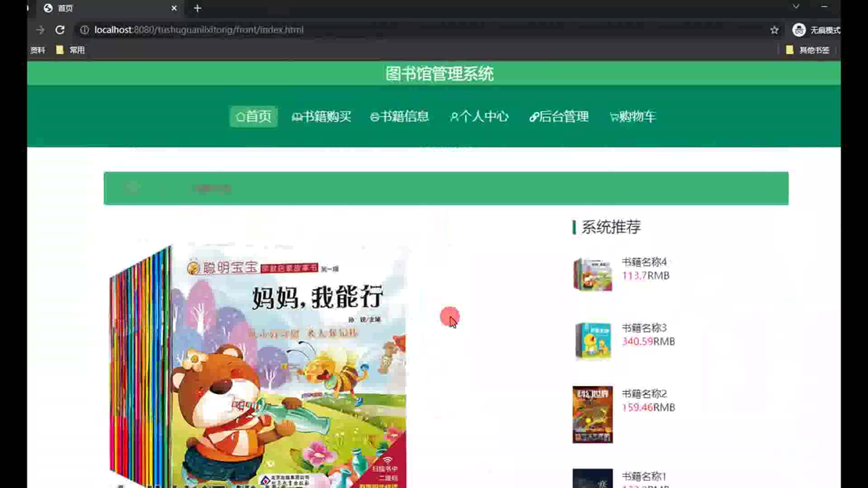The height and width of the screenshot is (488, 868).
Task: Click the address bar URL
Action: [x=199, y=30]
